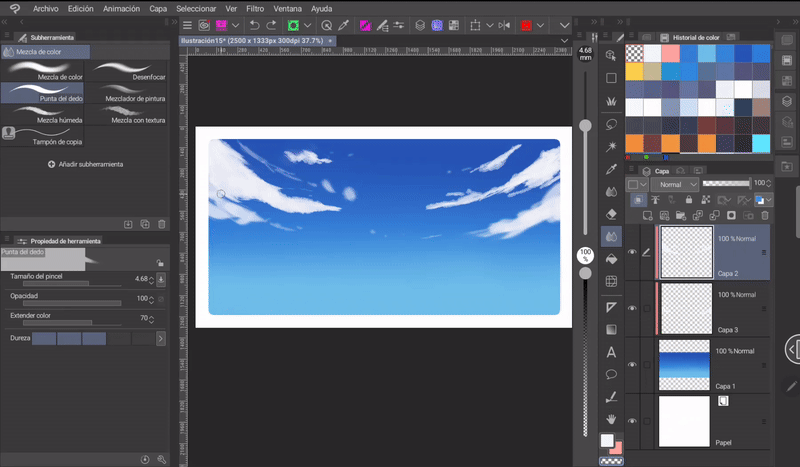Image resolution: width=800 pixels, height=467 pixels.
Task: Open the Edición menu
Action: pos(81,9)
